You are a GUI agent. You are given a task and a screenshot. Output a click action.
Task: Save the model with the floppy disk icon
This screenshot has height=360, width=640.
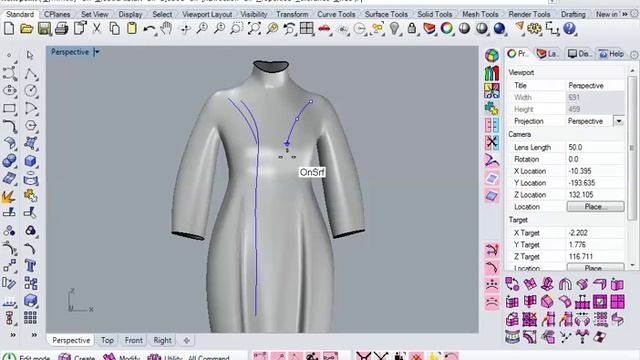(44, 29)
